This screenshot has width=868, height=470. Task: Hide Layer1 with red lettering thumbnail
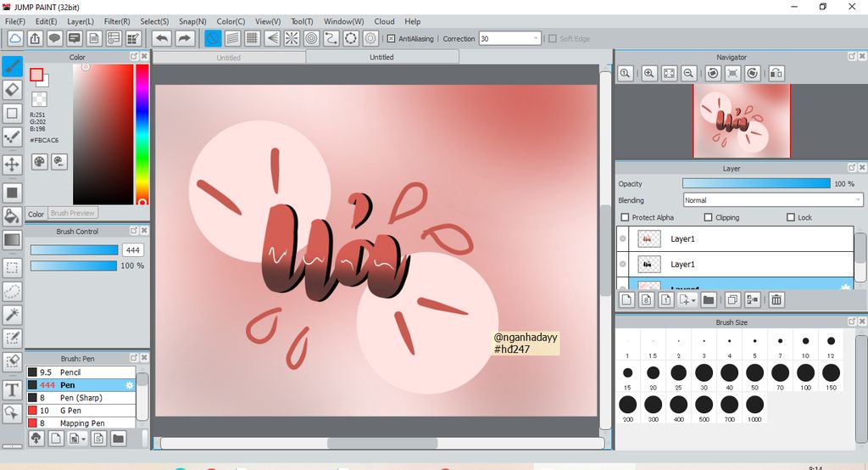point(623,239)
